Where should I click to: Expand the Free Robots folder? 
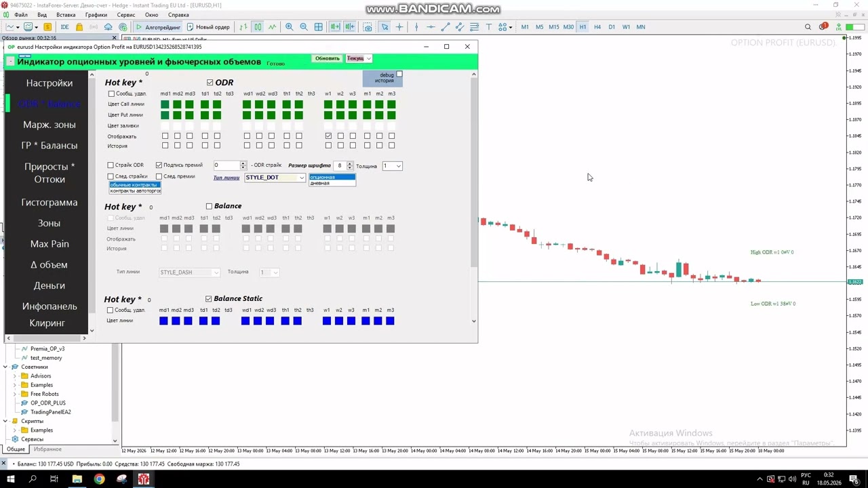[15, 394]
